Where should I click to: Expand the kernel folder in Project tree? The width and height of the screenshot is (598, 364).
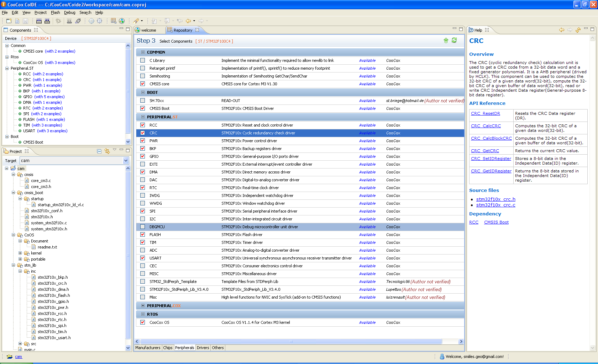pos(20,253)
